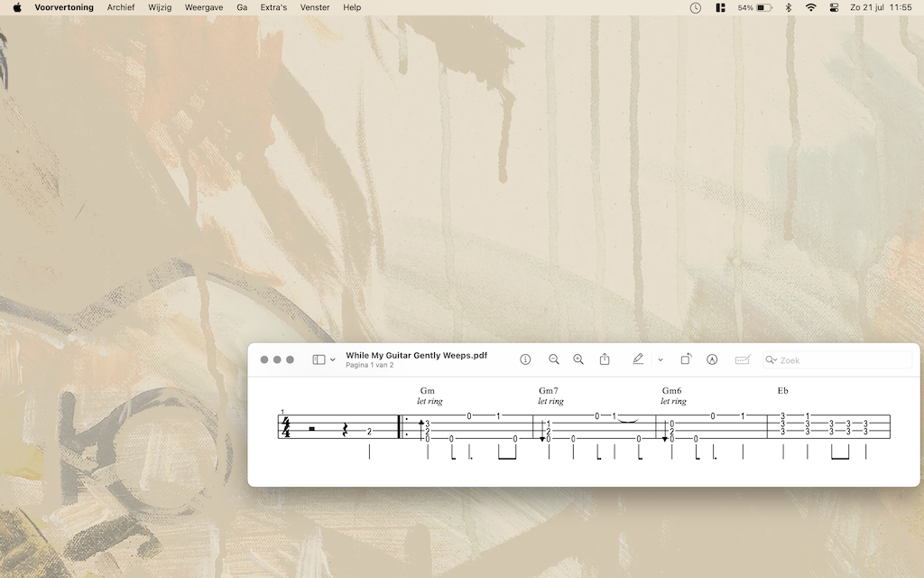Click the let ring text under Gm7
Image resolution: width=924 pixels, height=578 pixels.
tap(550, 401)
